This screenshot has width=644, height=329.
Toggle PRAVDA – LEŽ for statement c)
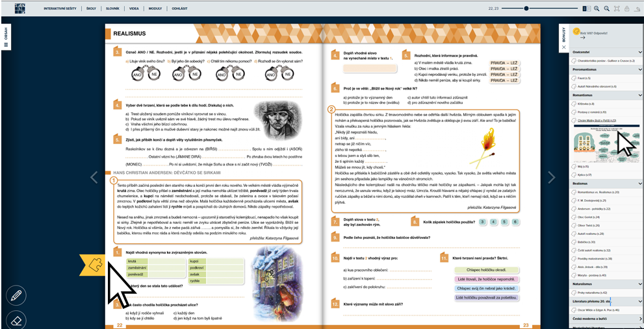click(504, 75)
